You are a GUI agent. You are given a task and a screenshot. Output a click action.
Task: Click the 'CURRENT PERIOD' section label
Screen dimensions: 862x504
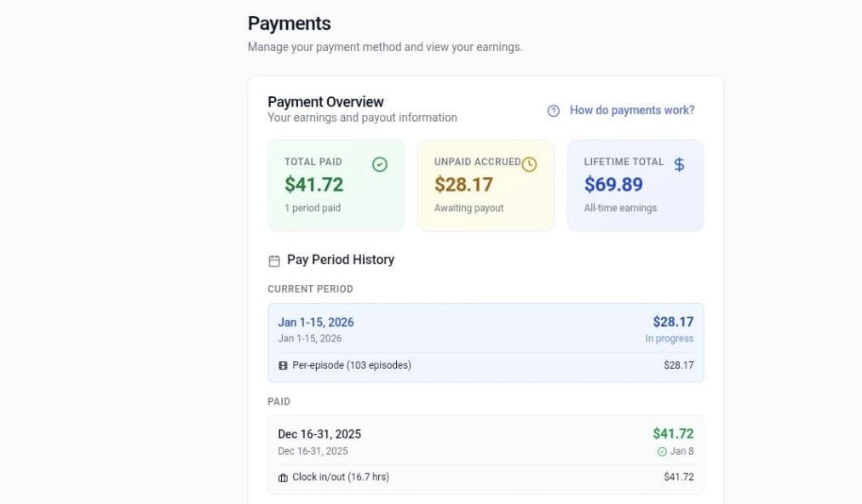coord(310,289)
